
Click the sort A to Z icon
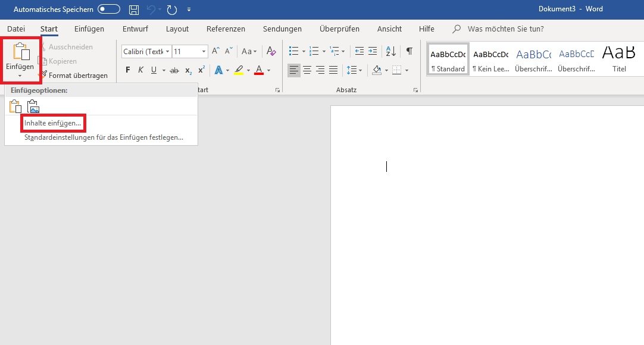(391, 52)
